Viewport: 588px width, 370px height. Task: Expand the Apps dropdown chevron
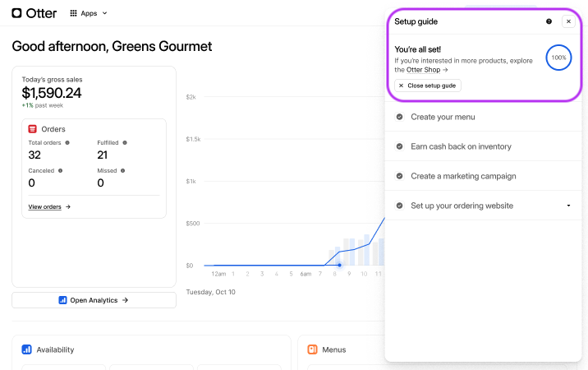[x=105, y=13]
